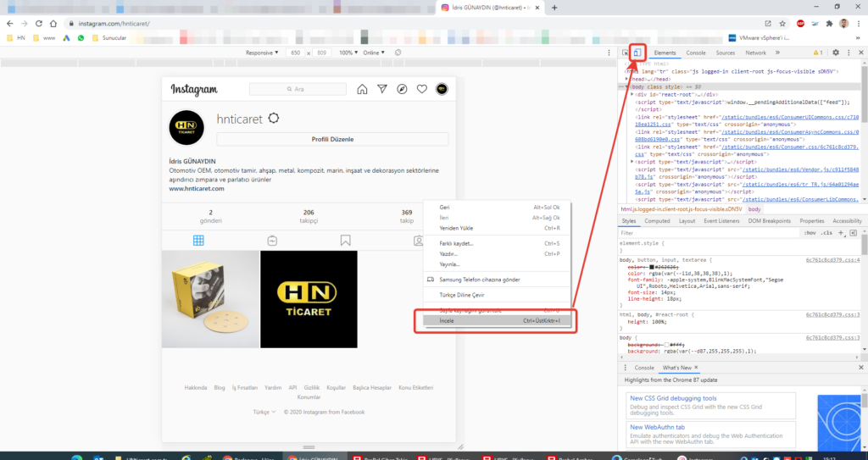Switch to the Console tab in DevTools
Image resolution: width=868 pixels, height=460 pixels.
[695, 53]
